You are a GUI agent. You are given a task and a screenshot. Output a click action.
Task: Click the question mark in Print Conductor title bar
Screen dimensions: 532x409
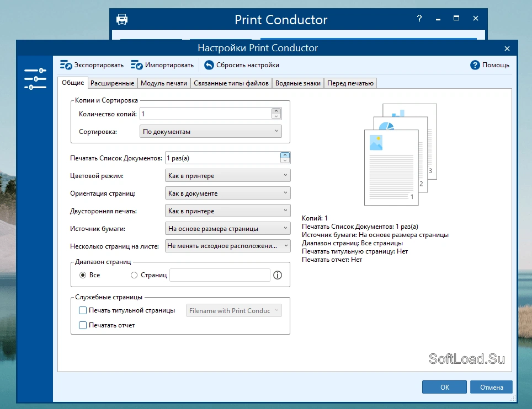pos(419,18)
